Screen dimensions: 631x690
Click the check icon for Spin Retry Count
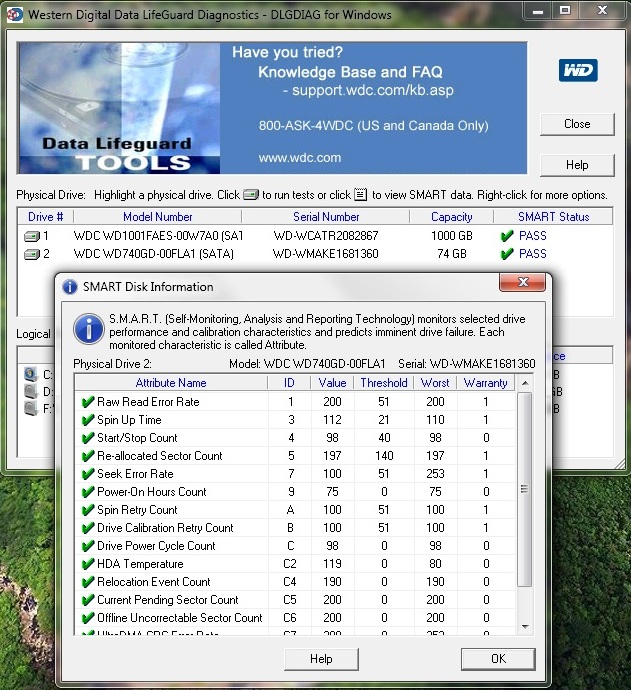click(x=88, y=510)
